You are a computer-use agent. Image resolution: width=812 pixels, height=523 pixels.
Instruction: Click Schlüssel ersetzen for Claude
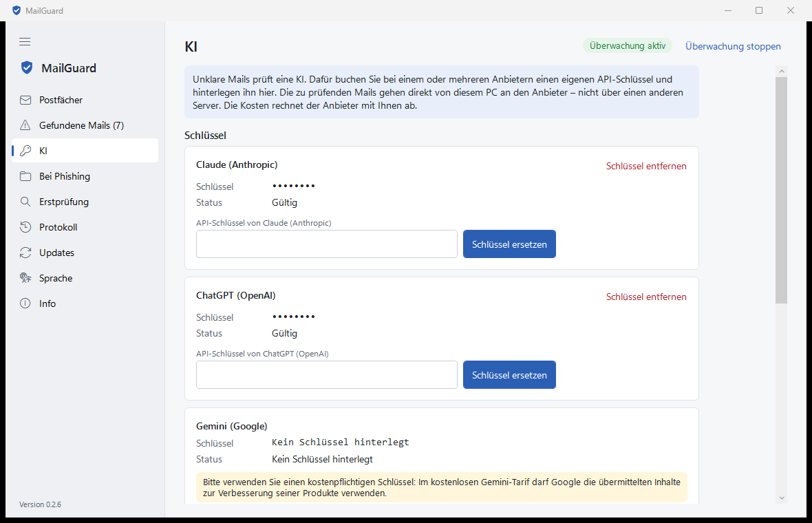[x=509, y=244]
